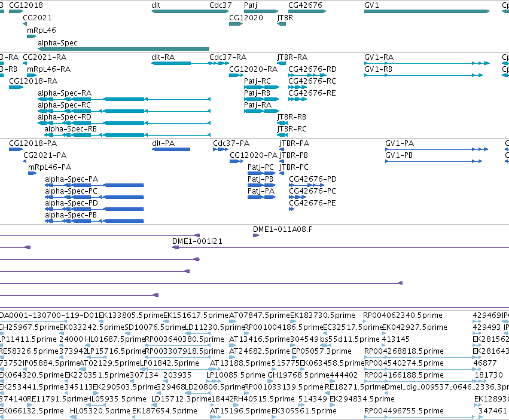
Task: Click the CG42676-RC transcript label
Action: pos(312,81)
